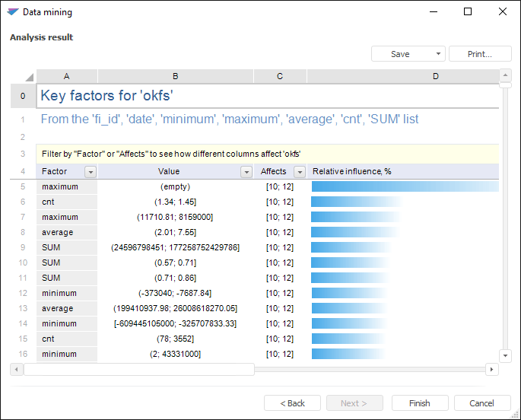Image resolution: width=521 pixels, height=420 pixels.
Task: Cancel the data mining wizard
Action: 481,403
